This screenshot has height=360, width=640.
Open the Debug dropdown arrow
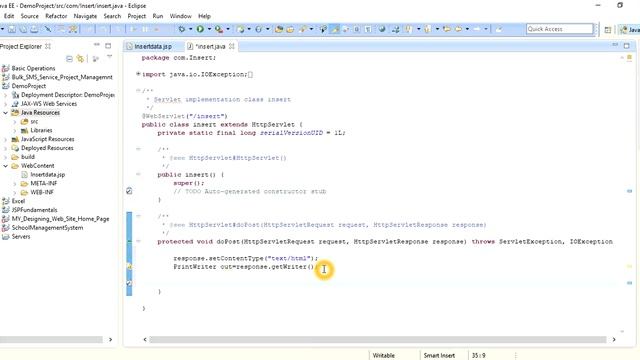pos(190,29)
